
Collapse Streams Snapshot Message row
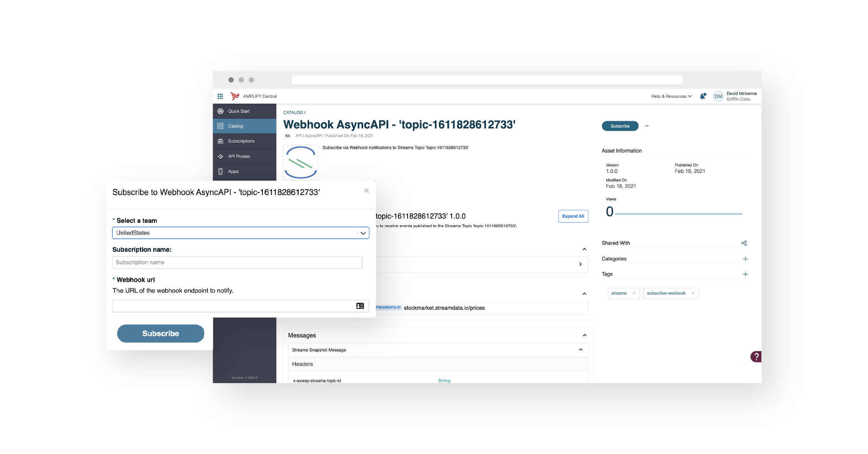[x=581, y=350]
